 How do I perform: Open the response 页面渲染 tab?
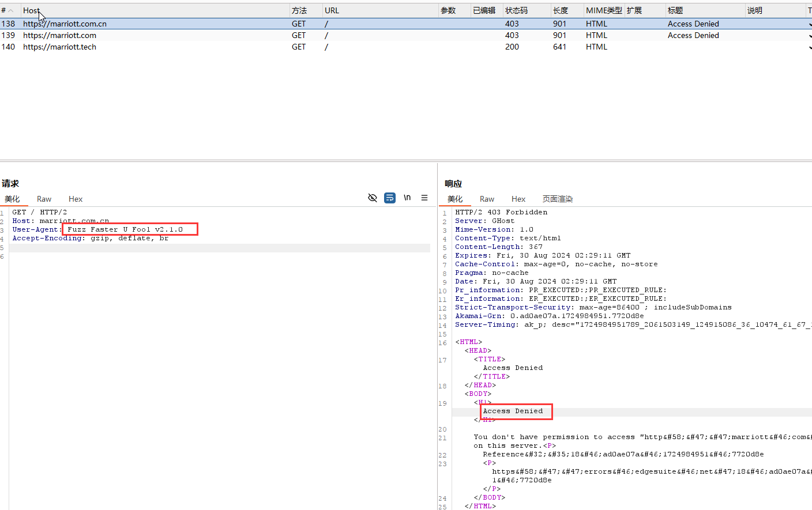point(558,199)
